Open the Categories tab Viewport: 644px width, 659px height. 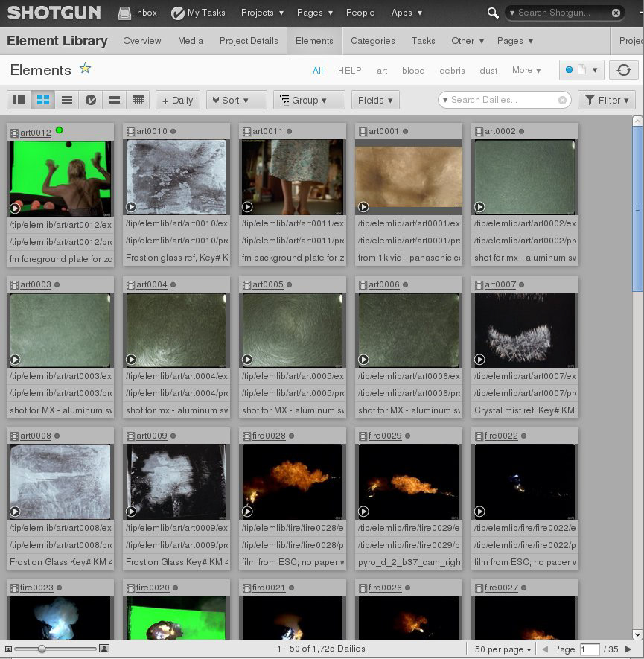tap(372, 41)
